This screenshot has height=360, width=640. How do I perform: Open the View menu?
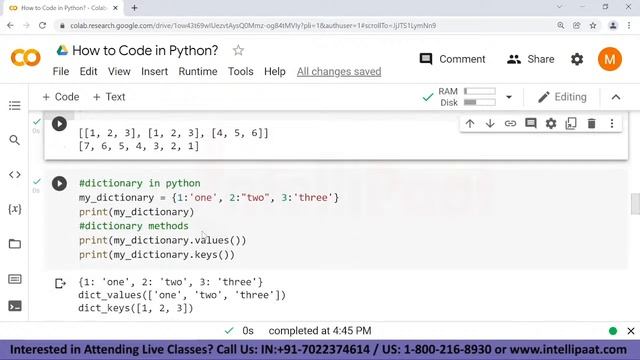click(119, 71)
